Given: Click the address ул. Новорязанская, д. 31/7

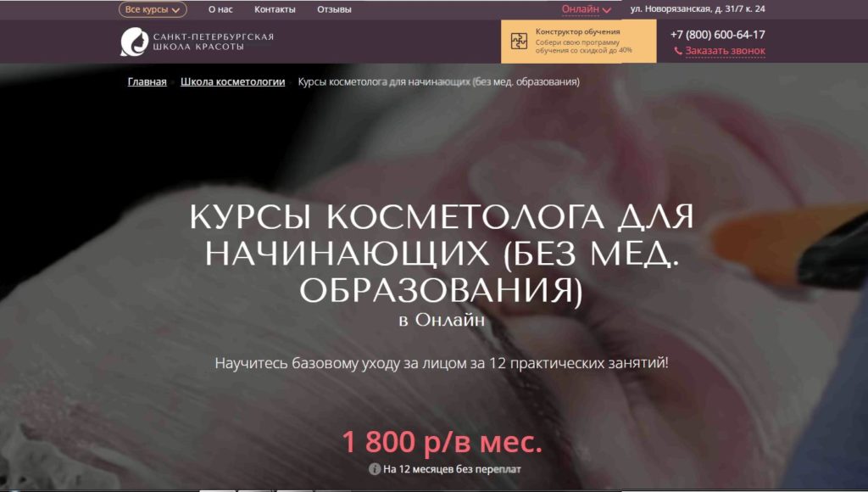Looking at the screenshot, I should [x=698, y=9].
